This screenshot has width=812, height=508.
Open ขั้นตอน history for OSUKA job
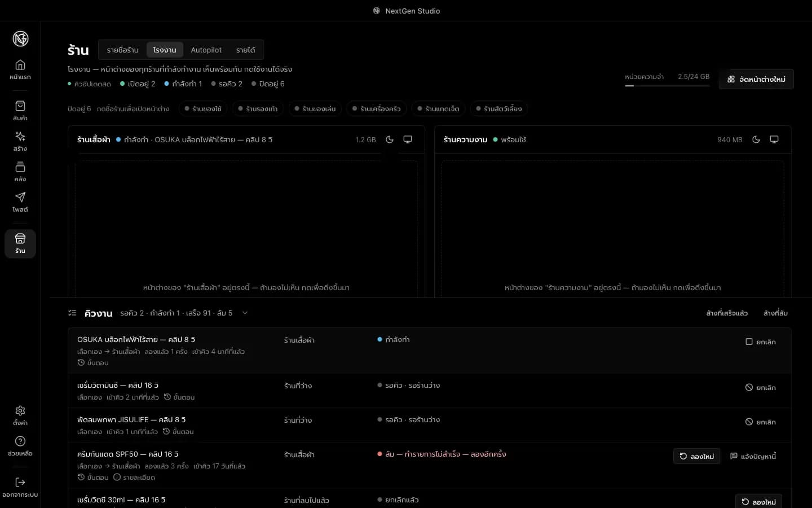pyautogui.click(x=93, y=362)
